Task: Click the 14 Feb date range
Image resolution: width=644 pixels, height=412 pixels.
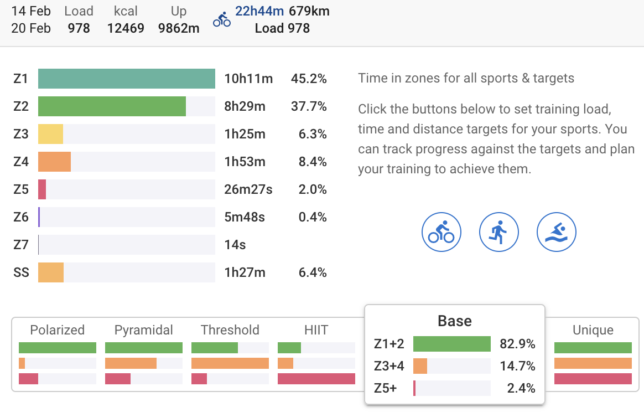Action: click(31, 11)
